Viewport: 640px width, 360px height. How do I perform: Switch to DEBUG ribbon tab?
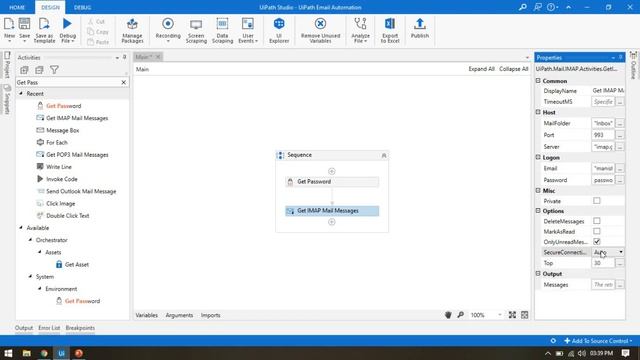pos(82,7)
